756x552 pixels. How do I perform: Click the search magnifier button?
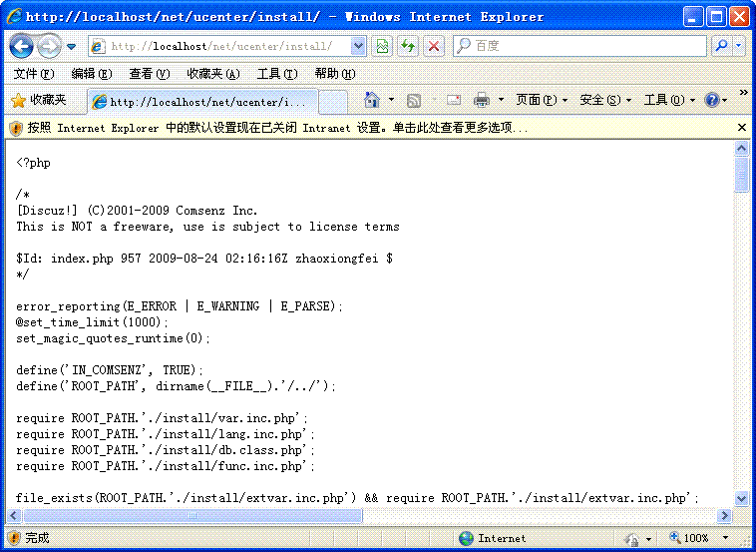[722, 46]
